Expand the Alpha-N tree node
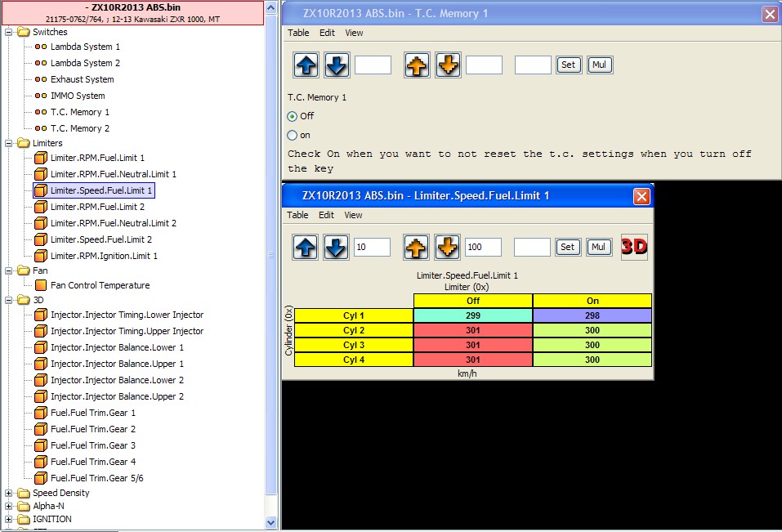Screen dimensions: 782x532 point(9,506)
